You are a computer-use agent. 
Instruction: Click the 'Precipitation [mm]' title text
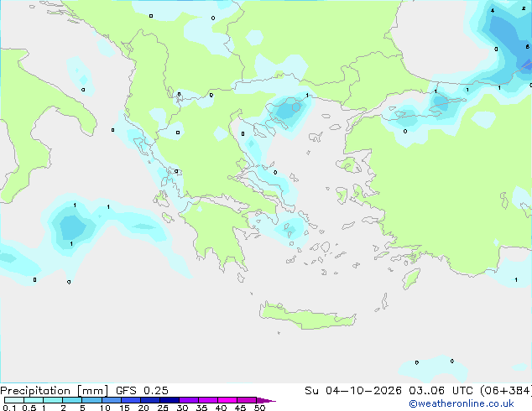coord(55,391)
